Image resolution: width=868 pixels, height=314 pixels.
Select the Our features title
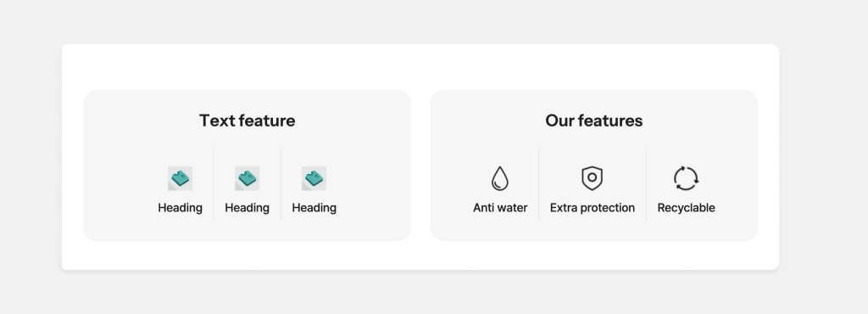click(593, 121)
